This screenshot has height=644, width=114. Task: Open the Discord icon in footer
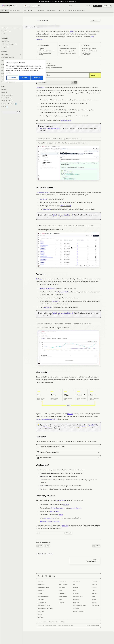tap(42, 576)
